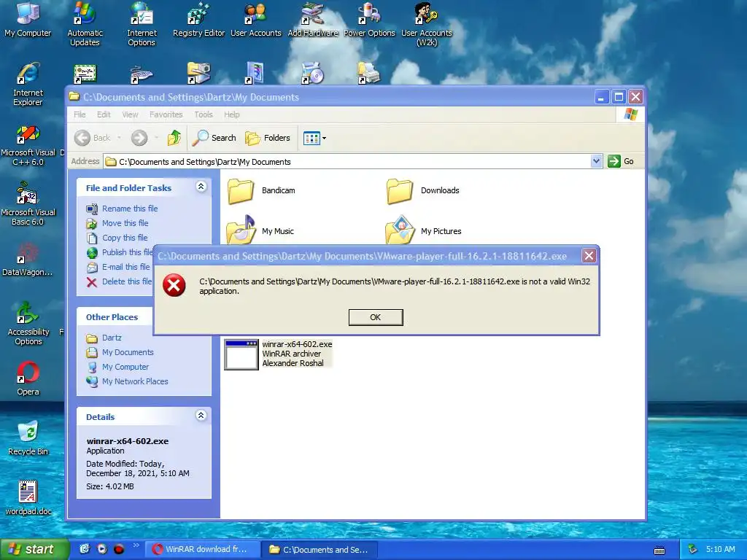Open the Edit menu
Image resolution: width=747 pixels, height=560 pixels.
click(104, 114)
